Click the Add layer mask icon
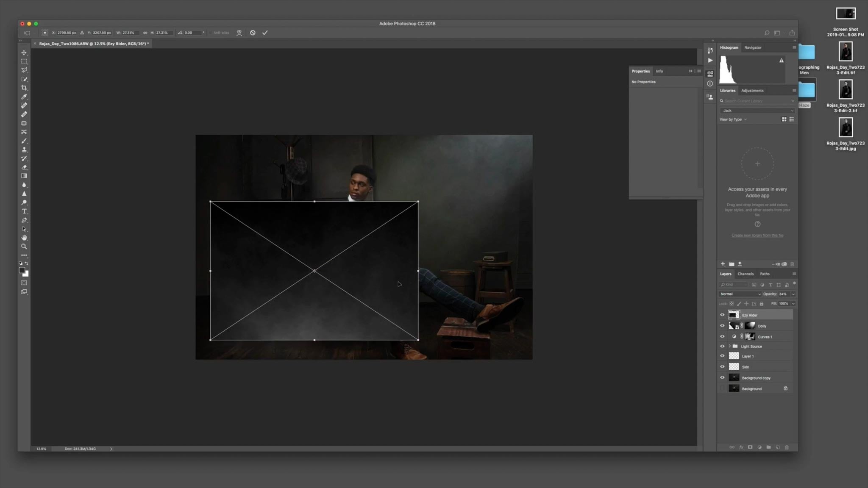This screenshot has height=488, width=868. [x=750, y=447]
